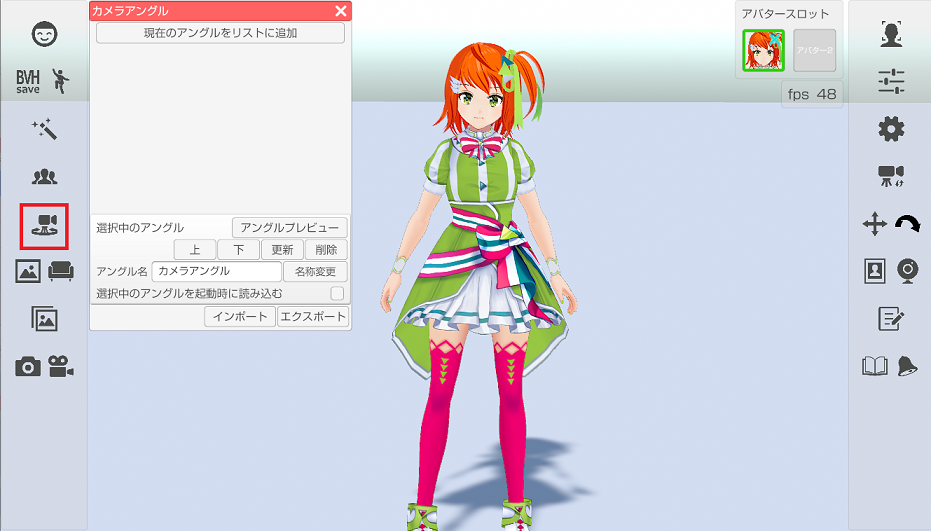Click the face tracking person icon
The image size is (931, 531).
[891, 34]
